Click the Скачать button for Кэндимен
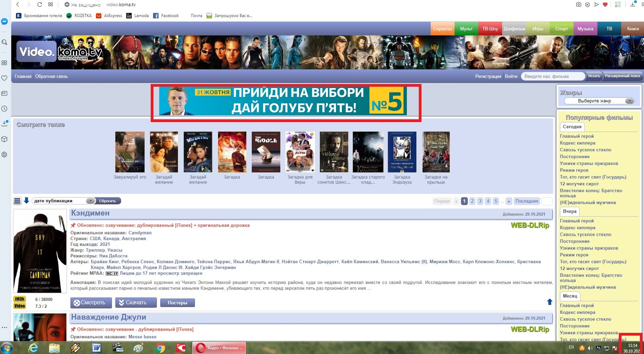The image size is (644, 354). tap(131, 303)
